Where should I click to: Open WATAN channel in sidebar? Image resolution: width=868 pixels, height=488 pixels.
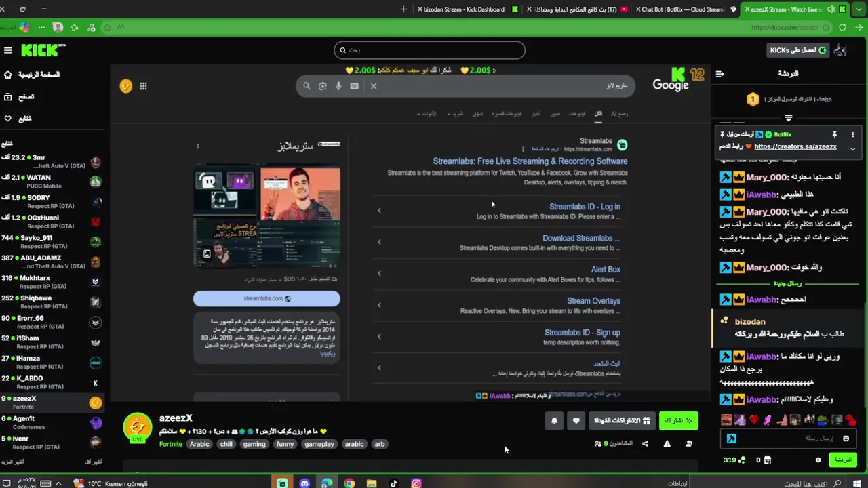click(51, 182)
